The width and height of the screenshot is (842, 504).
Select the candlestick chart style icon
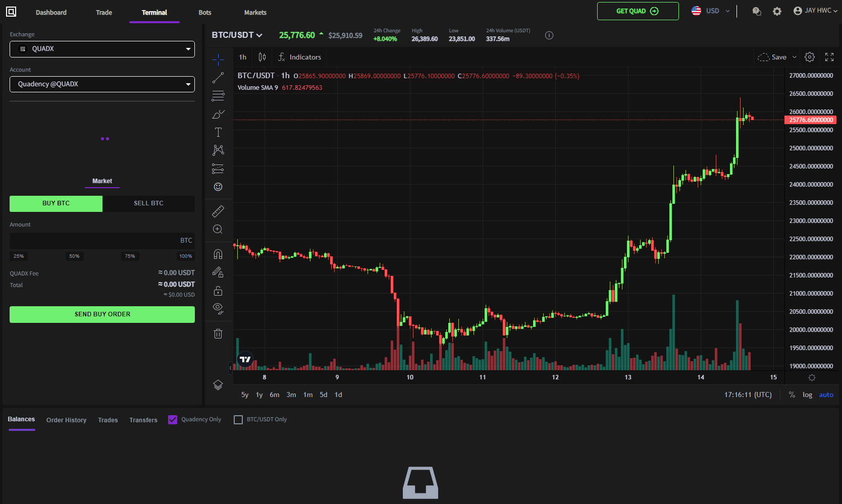click(262, 57)
